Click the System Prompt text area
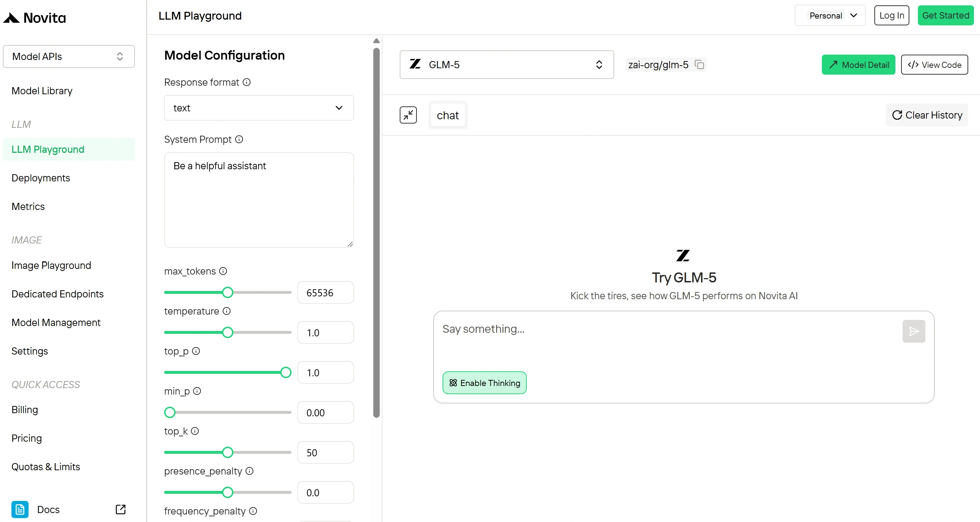This screenshot has width=980, height=522. tap(259, 200)
